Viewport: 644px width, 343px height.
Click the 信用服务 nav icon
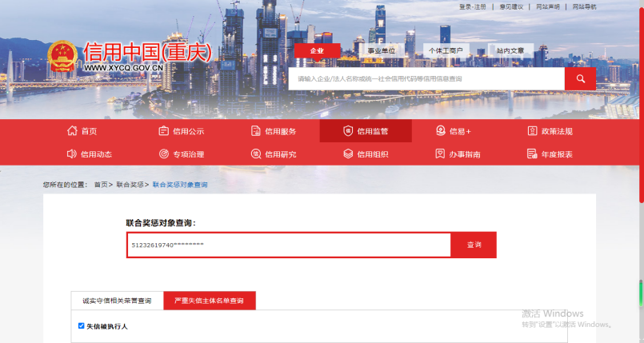coord(256,131)
